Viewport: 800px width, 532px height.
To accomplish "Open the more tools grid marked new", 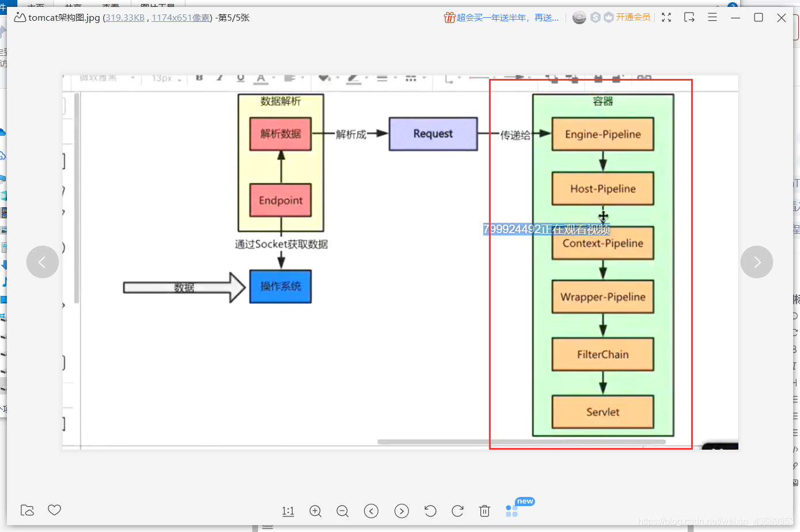I will [512, 511].
